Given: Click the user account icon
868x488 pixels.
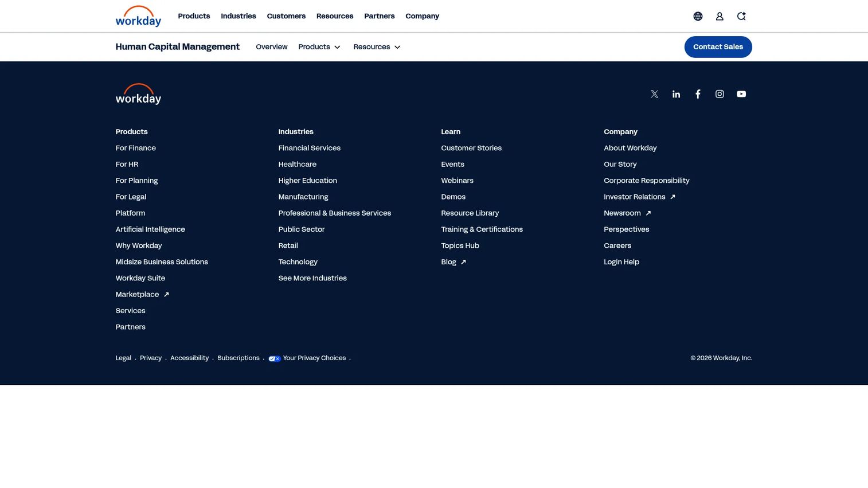Looking at the screenshot, I should click(x=720, y=16).
